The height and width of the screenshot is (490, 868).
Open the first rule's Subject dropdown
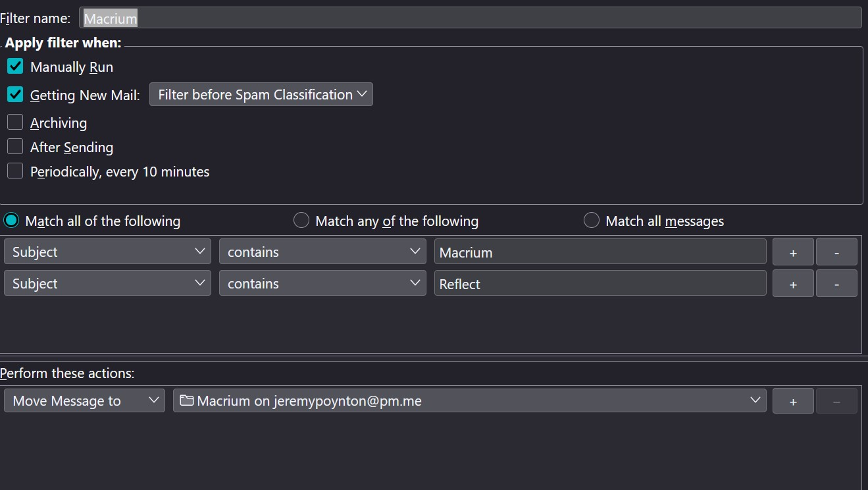point(107,252)
